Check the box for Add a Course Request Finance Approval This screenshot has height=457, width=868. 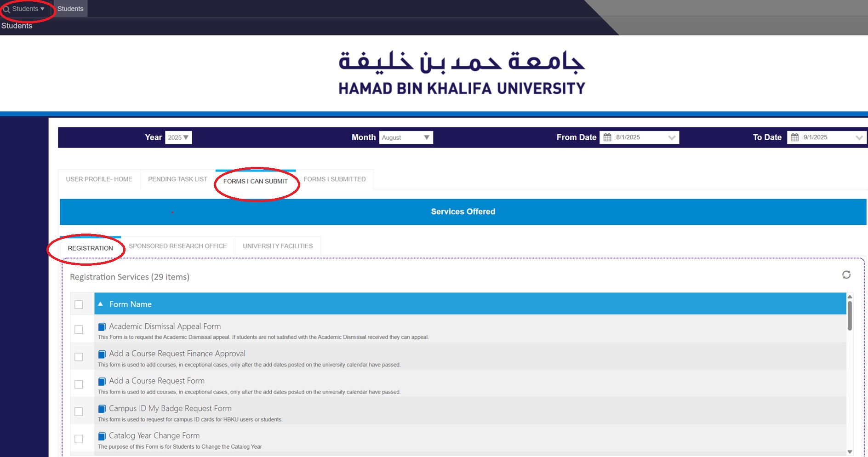(79, 357)
